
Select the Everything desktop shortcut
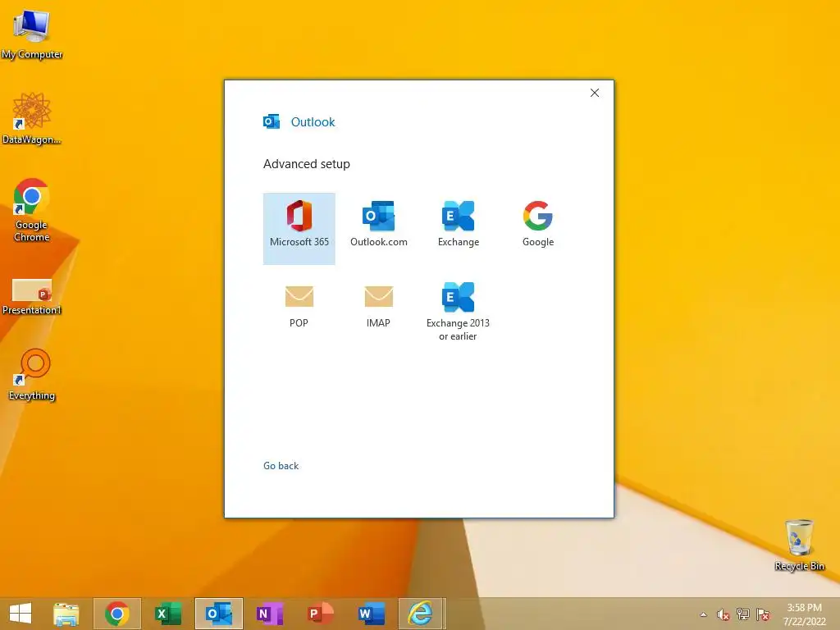click(x=32, y=375)
